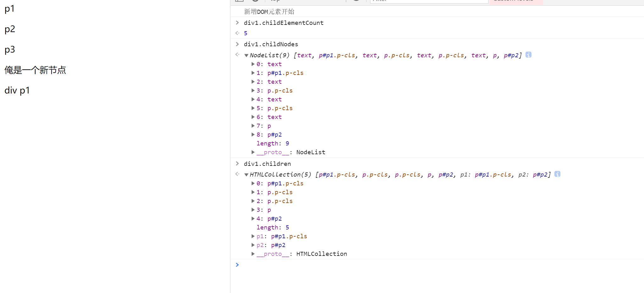Viewport: 644px width, 293px height.
Task: Toggle the console sidebar icon
Action: pos(239,1)
